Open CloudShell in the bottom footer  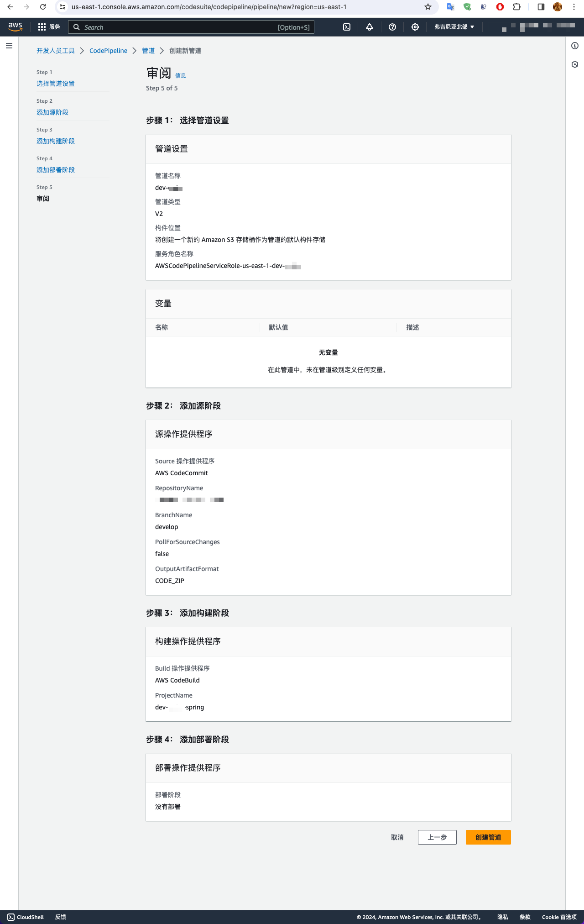click(x=26, y=917)
